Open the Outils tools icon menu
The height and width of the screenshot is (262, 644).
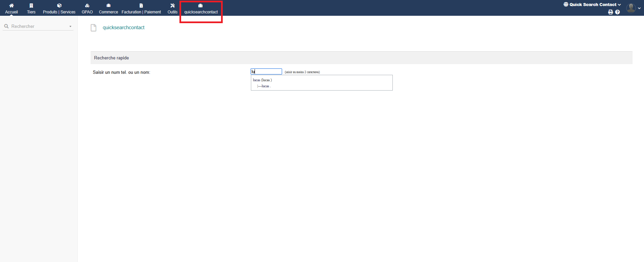tap(172, 6)
